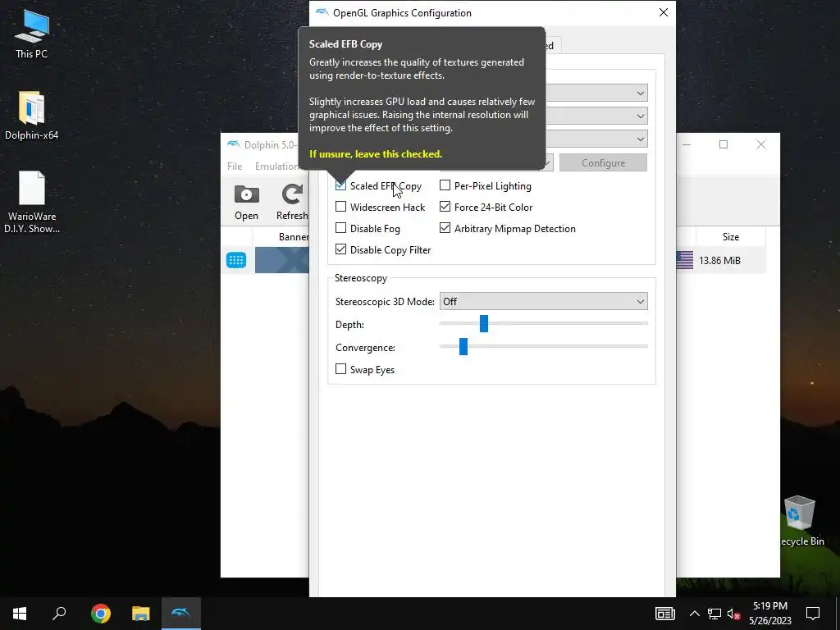Open the news widget icon in system tray
Viewport: 840px width, 630px height.
click(x=664, y=614)
